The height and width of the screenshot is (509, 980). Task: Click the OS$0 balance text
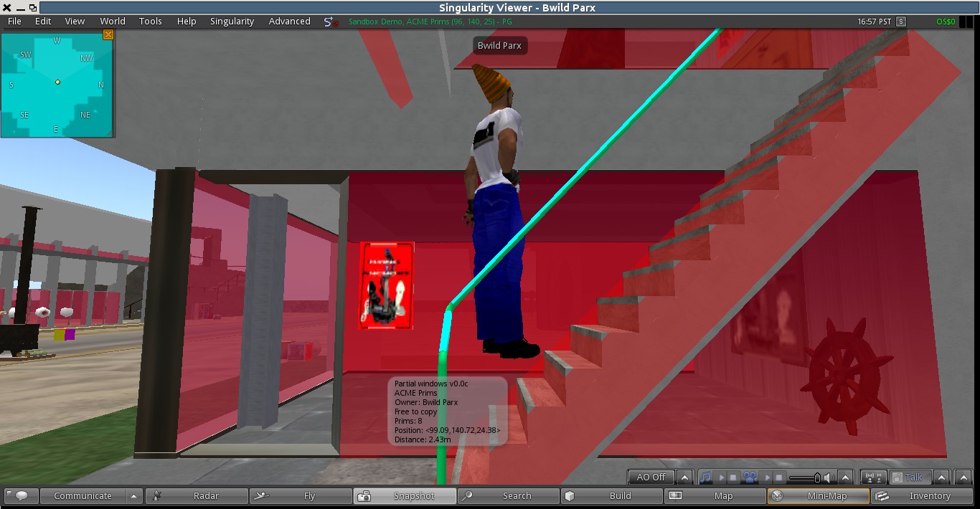tap(946, 22)
